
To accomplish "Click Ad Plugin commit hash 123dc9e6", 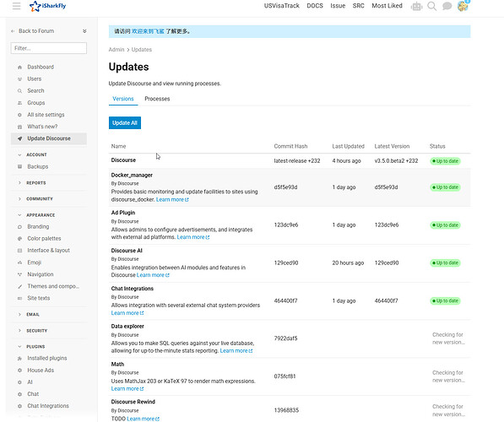I will (x=285, y=225).
